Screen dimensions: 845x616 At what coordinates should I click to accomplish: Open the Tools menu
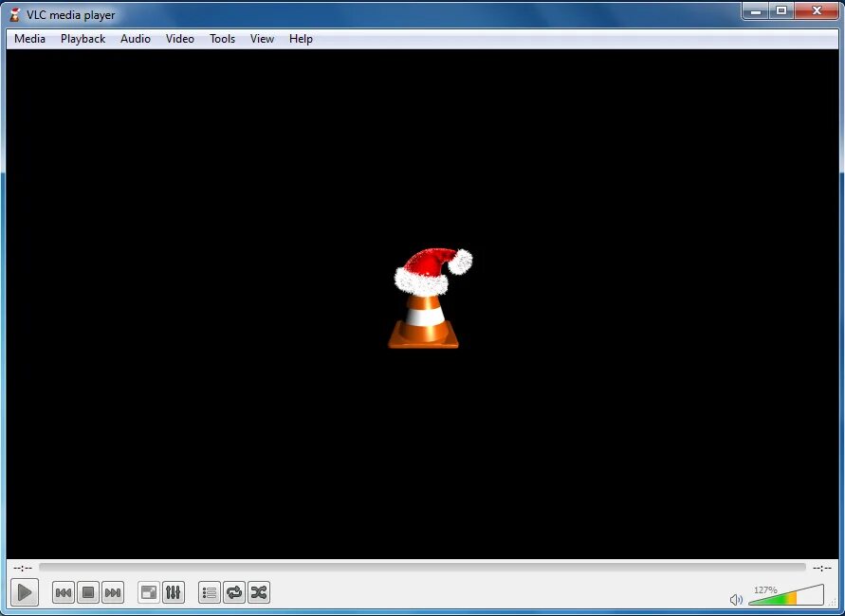tap(223, 39)
